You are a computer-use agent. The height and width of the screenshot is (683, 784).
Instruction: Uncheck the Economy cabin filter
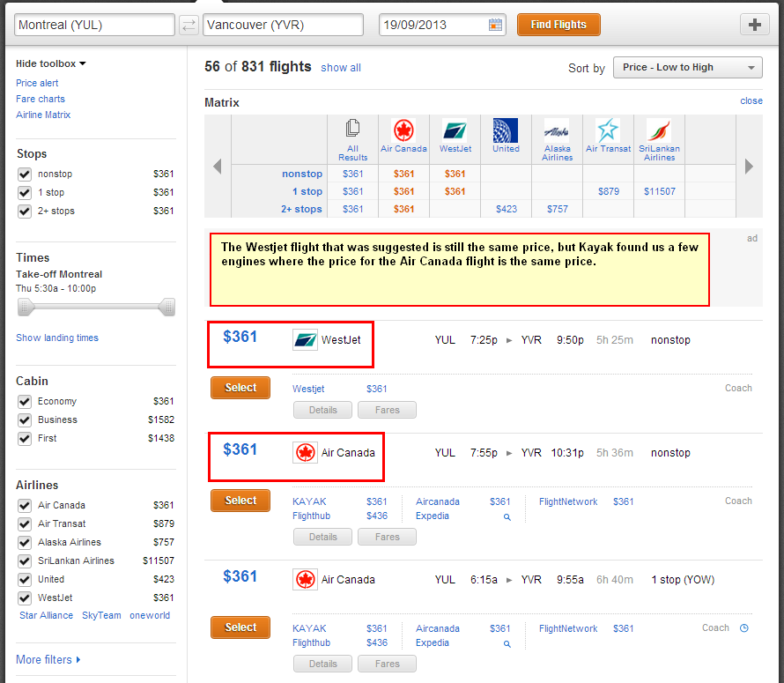tap(25, 401)
